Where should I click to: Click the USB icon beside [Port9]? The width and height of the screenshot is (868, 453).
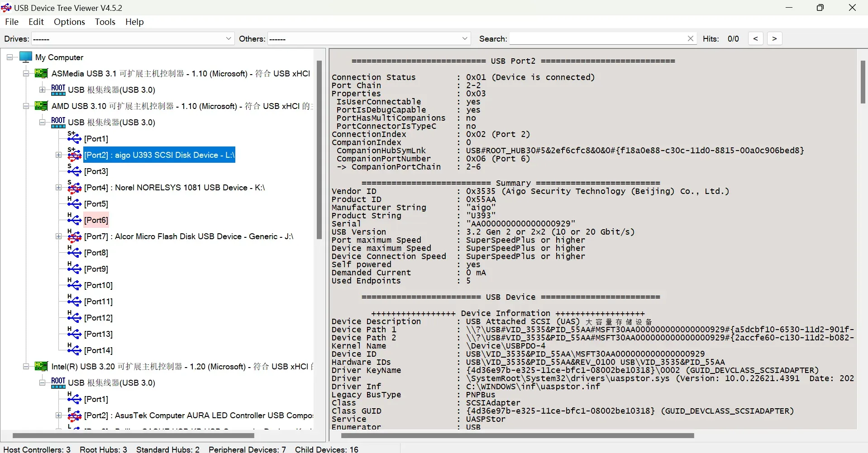pos(74,269)
